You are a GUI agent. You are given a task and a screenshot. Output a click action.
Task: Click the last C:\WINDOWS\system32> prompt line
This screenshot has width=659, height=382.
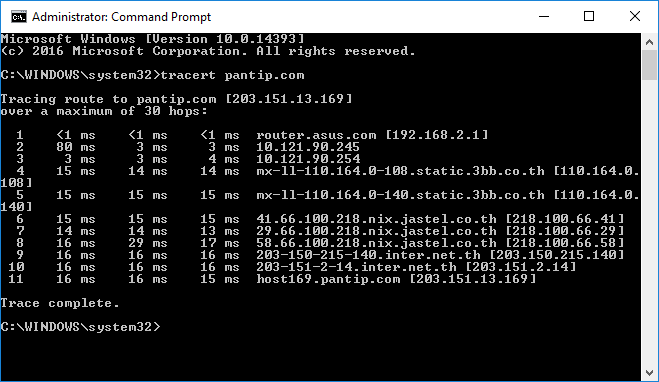click(81, 327)
